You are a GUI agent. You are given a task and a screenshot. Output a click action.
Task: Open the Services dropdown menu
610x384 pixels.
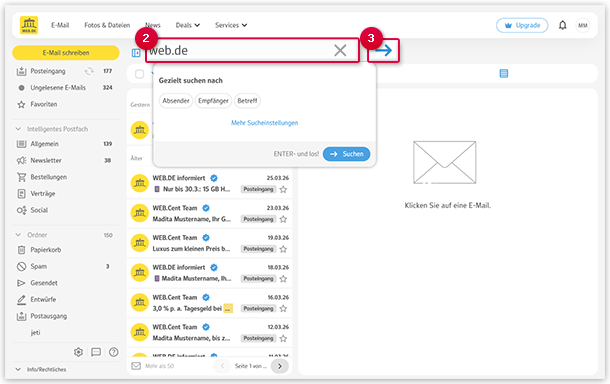[x=231, y=25]
